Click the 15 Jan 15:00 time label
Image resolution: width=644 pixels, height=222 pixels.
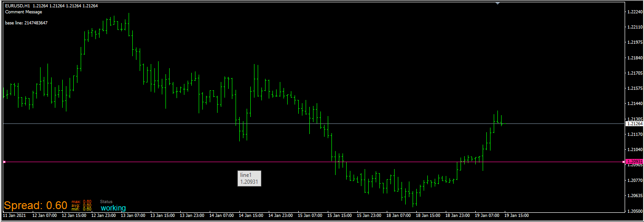340,216
